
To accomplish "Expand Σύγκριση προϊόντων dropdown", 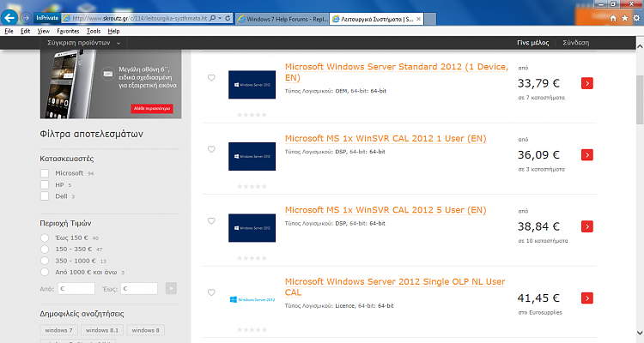I will click(84, 43).
